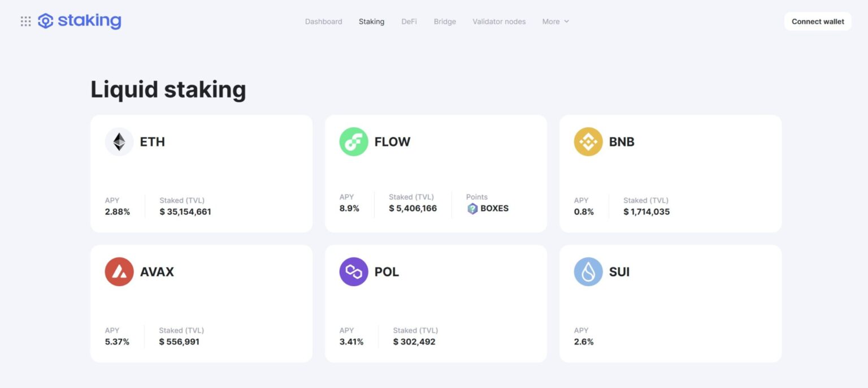This screenshot has height=388, width=868.
Task: Click the SUI droplet icon
Action: click(588, 271)
